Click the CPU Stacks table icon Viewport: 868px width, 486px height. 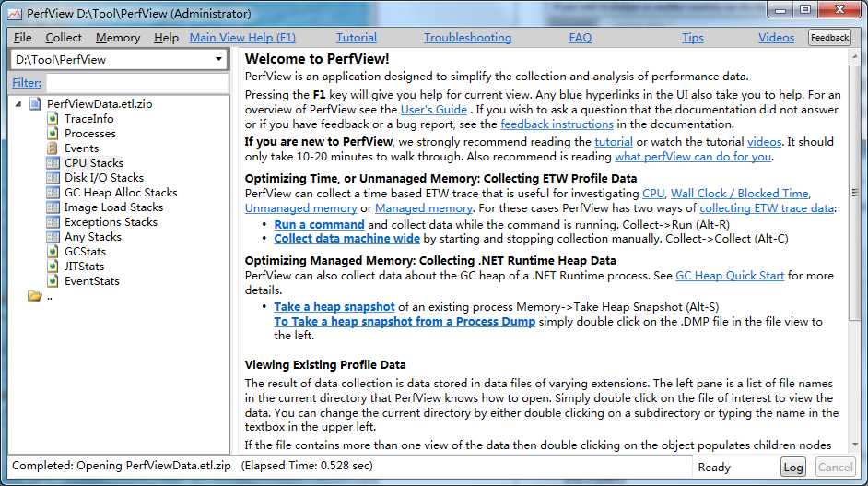click(x=53, y=163)
